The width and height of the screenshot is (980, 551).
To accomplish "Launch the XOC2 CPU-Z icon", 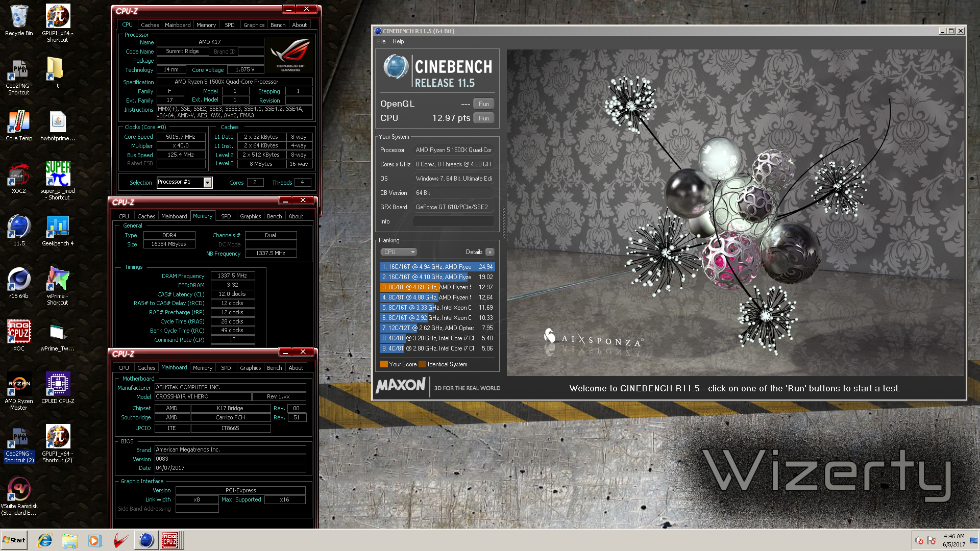I will coord(19,178).
